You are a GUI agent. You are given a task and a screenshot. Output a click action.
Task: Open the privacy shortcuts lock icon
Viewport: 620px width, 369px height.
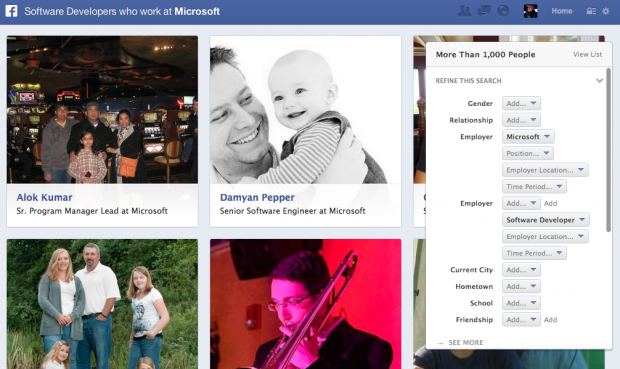(x=591, y=11)
